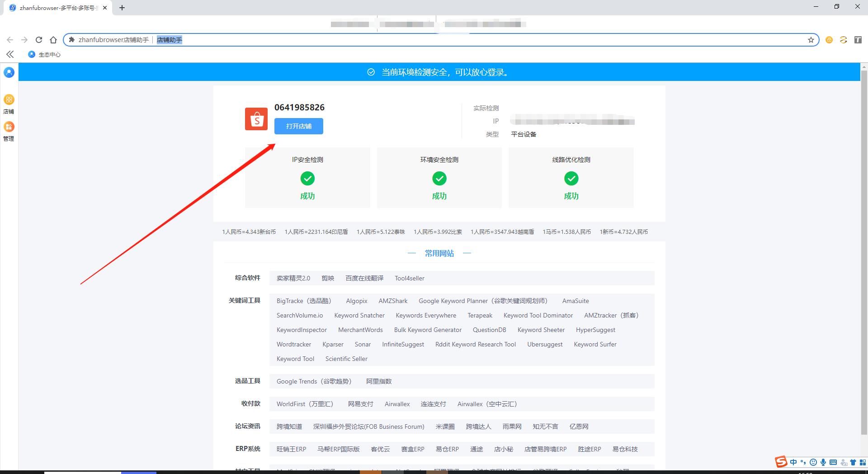The width and height of the screenshot is (868, 474).
Task: Open AMZShark link
Action: click(393, 301)
